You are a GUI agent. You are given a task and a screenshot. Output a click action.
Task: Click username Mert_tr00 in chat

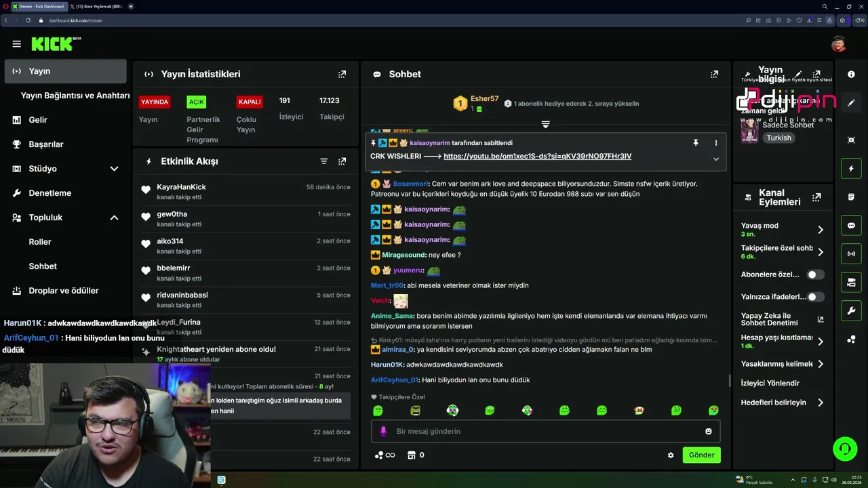(x=387, y=285)
